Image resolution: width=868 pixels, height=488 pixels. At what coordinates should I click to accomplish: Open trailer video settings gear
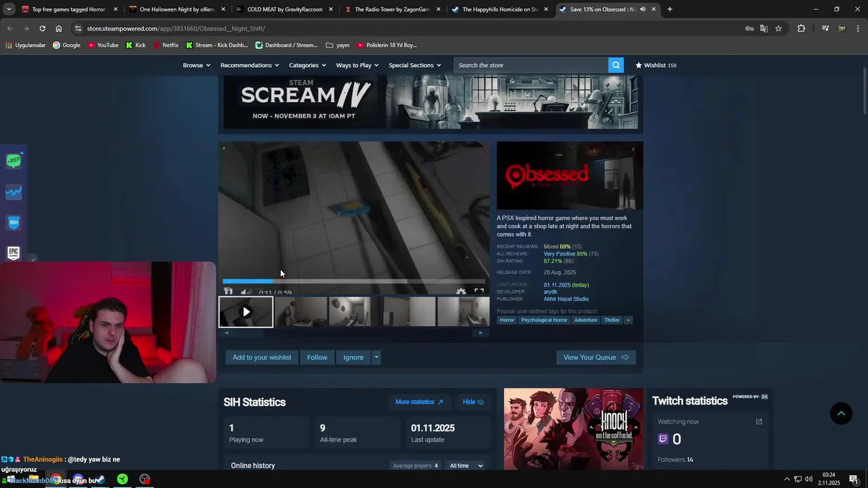[x=461, y=292]
